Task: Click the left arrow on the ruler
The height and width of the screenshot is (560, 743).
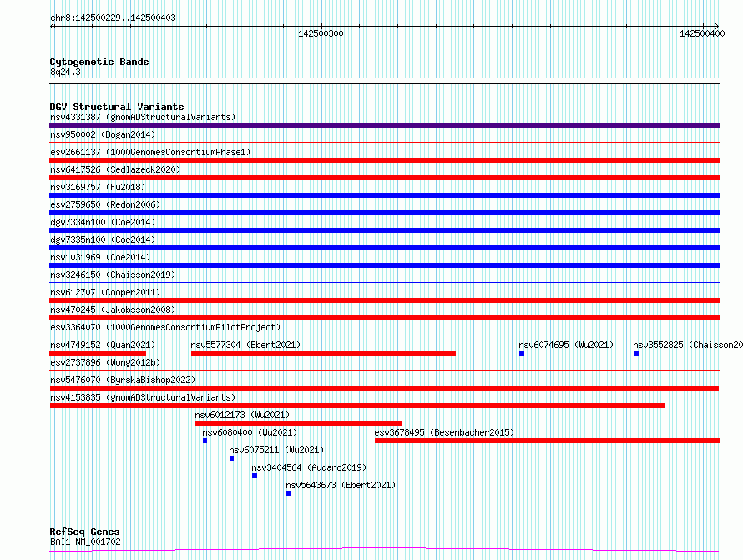Action: (53, 26)
